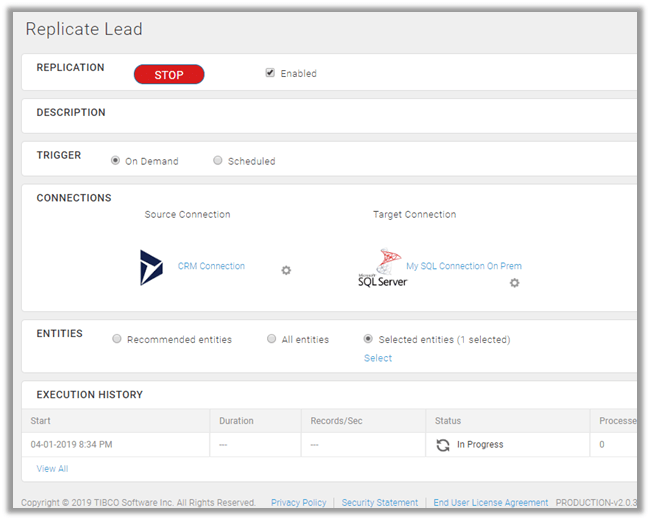The image size is (650, 520).
Task: Open source connection gear settings
Action: [x=286, y=270]
